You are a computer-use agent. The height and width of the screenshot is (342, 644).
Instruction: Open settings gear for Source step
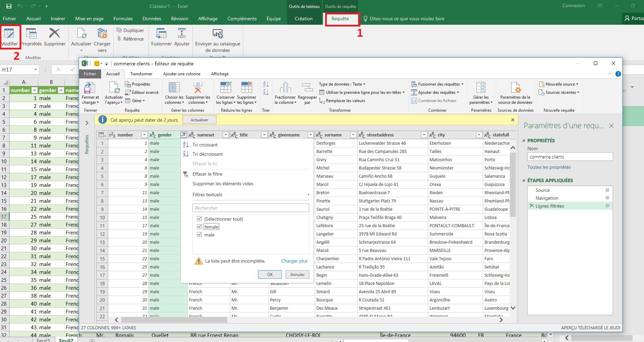coord(607,190)
